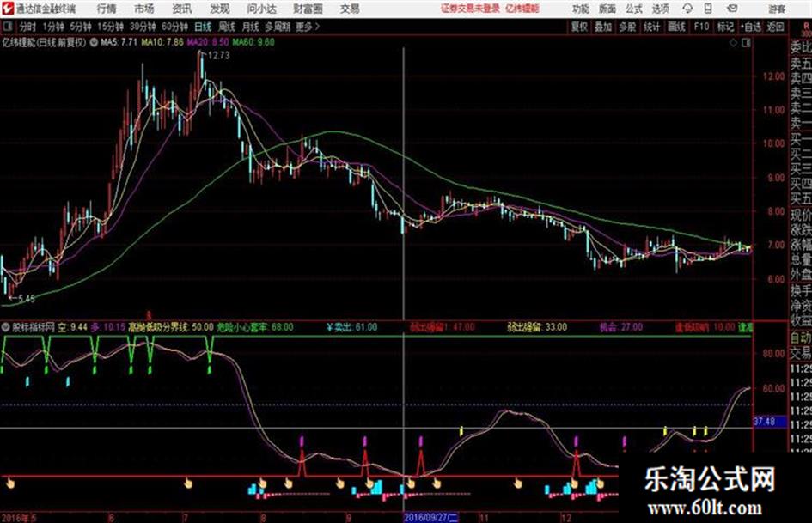The height and width of the screenshot is (523, 812).
Task: Click the MA5: 7.71 label
Action: click(x=119, y=42)
